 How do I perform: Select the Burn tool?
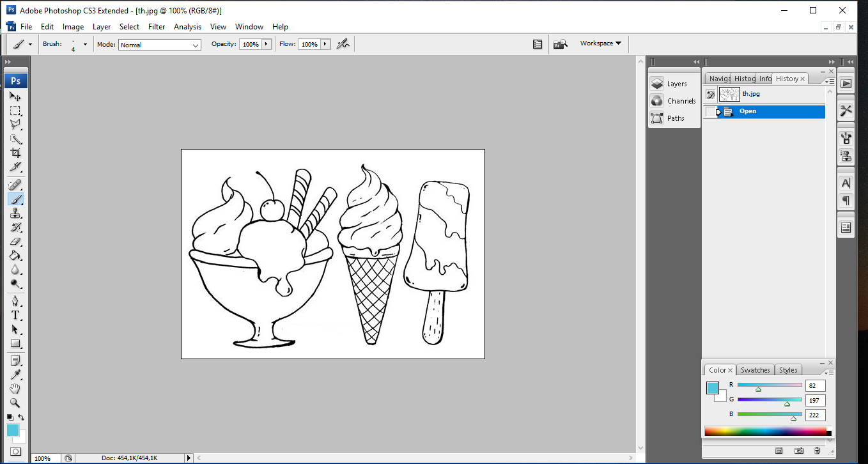click(x=15, y=284)
